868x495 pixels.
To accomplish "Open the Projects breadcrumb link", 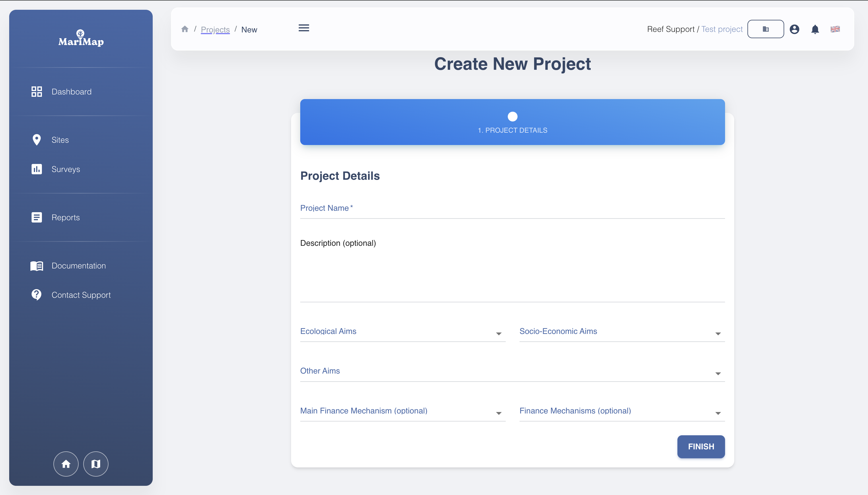I will pyautogui.click(x=215, y=30).
